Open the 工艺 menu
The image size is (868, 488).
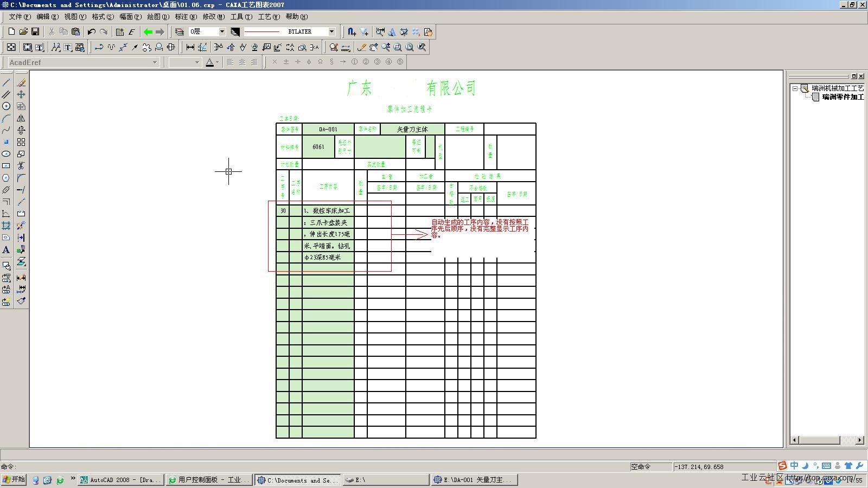pos(269,17)
